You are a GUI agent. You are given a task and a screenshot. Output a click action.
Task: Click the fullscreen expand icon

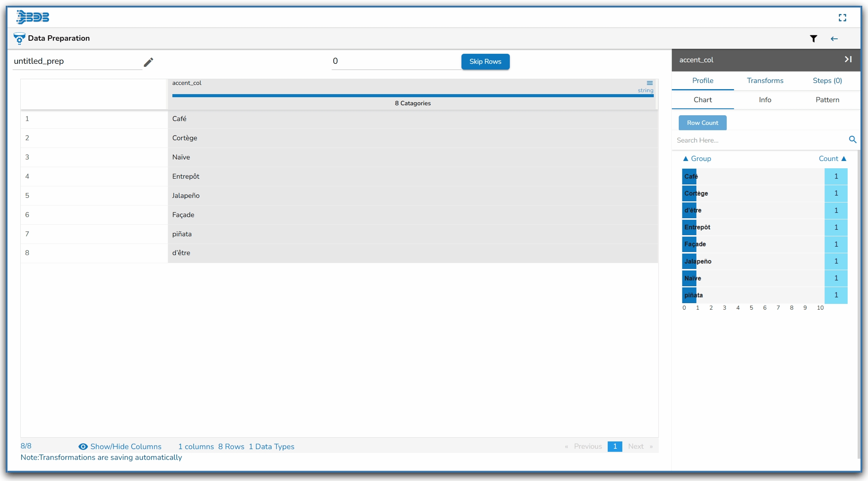click(x=842, y=18)
